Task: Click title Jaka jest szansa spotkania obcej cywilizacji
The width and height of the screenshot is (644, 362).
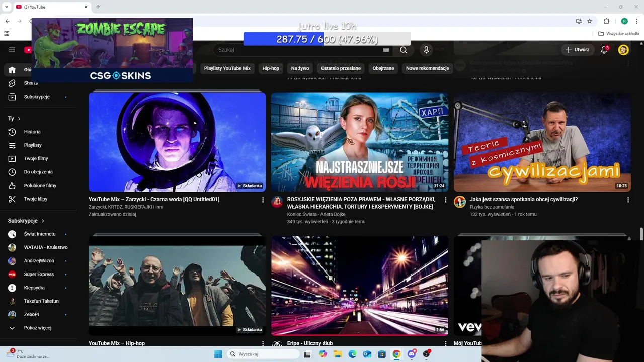Action: point(524,199)
